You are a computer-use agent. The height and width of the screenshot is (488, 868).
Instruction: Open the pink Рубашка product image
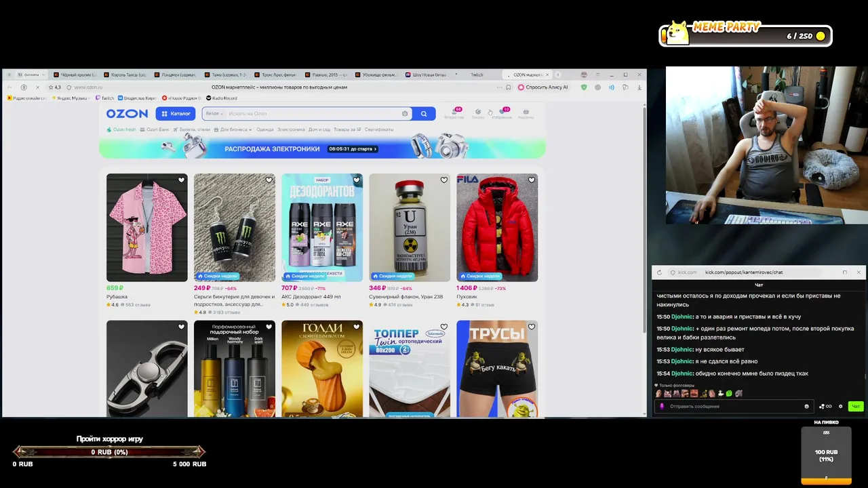click(146, 228)
